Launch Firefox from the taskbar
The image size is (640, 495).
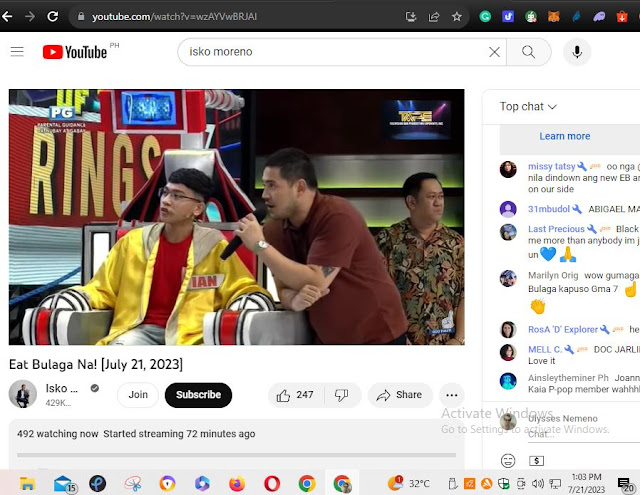coord(237,484)
